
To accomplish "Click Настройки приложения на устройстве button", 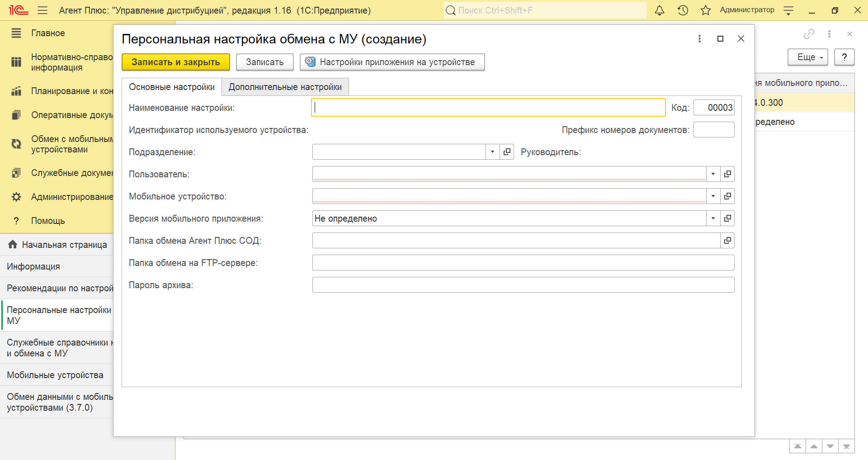I will click(392, 62).
